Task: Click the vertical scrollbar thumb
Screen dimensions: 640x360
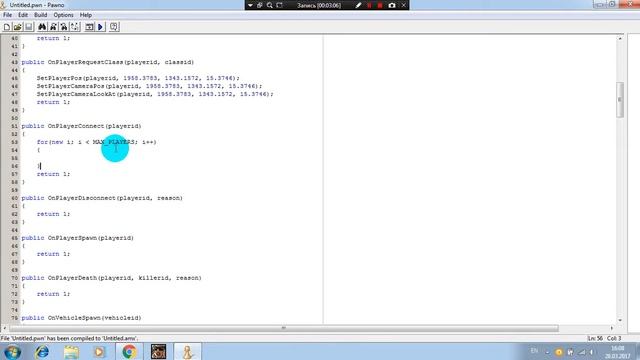Action: pyautogui.click(x=620, y=100)
